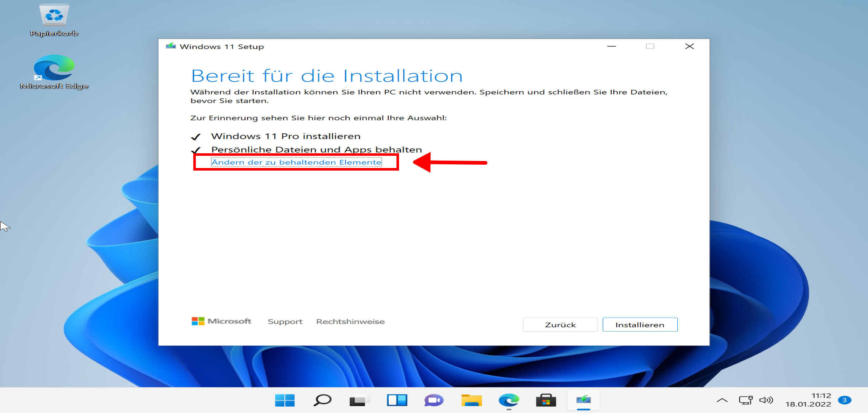Open Microsoft Edge from taskbar

509,400
